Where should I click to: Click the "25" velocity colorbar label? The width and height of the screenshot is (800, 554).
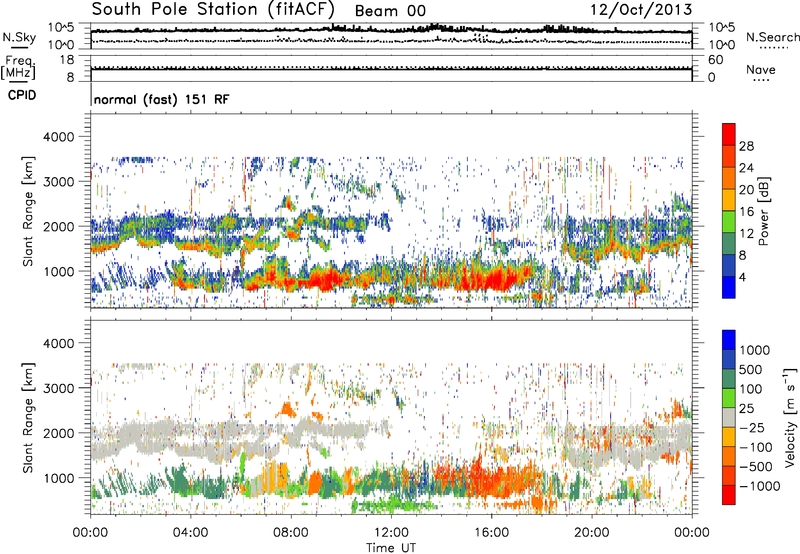pyautogui.click(x=746, y=408)
